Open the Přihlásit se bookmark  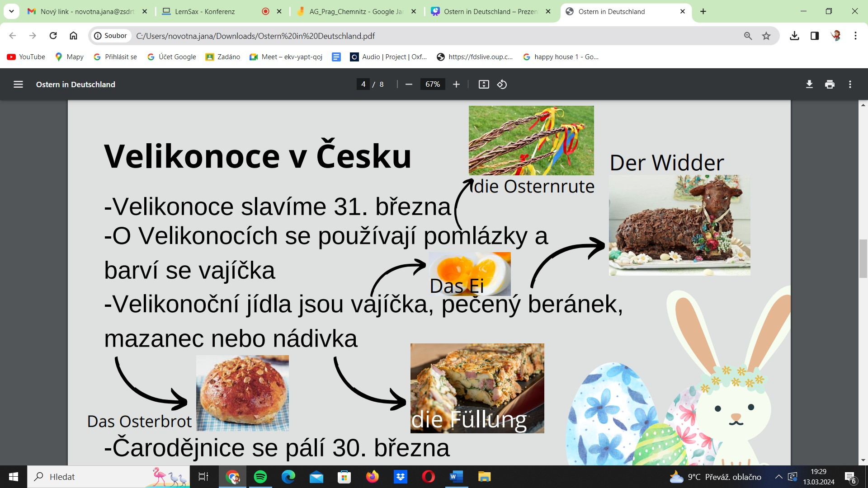(115, 57)
